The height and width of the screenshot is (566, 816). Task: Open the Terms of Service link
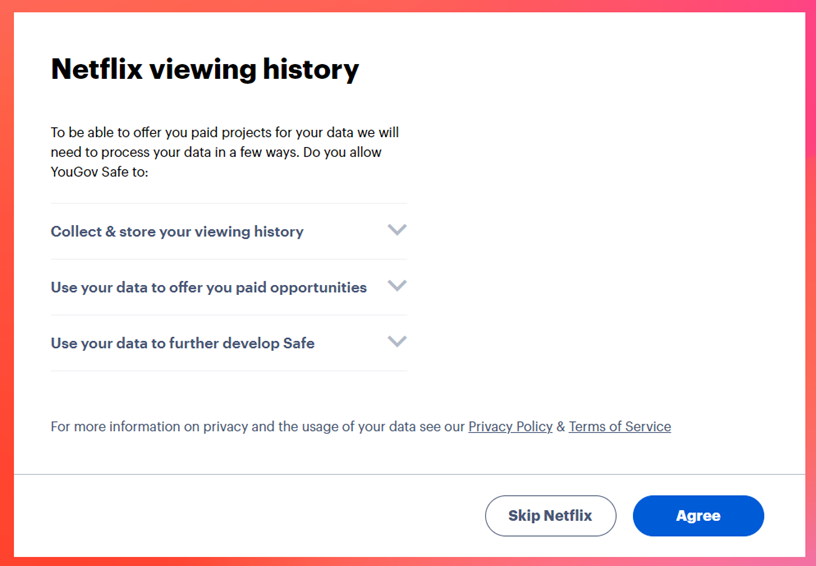click(x=620, y=426)
